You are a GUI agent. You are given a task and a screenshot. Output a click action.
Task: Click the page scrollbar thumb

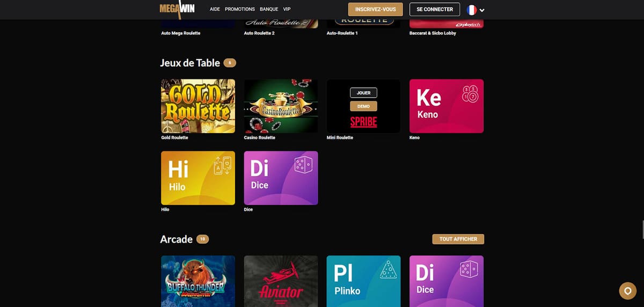(642, 229)
